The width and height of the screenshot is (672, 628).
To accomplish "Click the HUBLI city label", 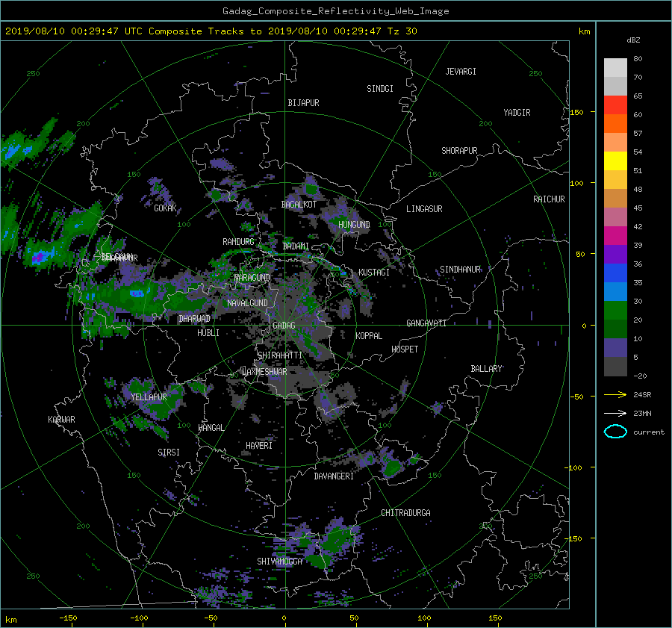I will click(208, 333).
